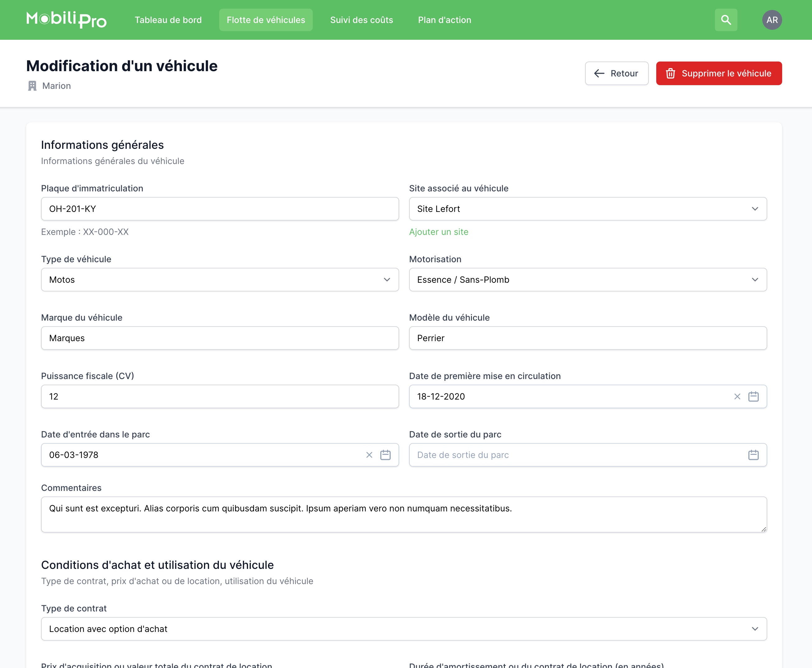Viewport: 812px width, 668px height.
Task: Open calendar for date d'entrée dans le parc
Action: tap(385, 455)
